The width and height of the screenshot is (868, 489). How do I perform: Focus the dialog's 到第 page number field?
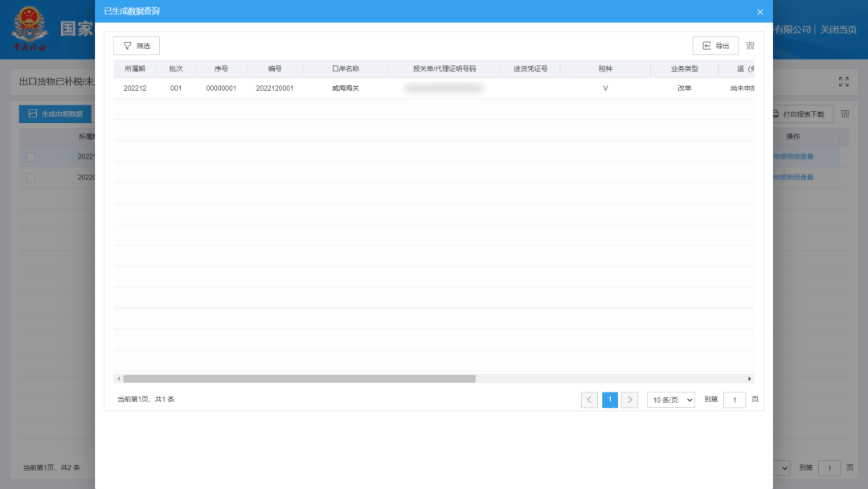pos(735,400)
